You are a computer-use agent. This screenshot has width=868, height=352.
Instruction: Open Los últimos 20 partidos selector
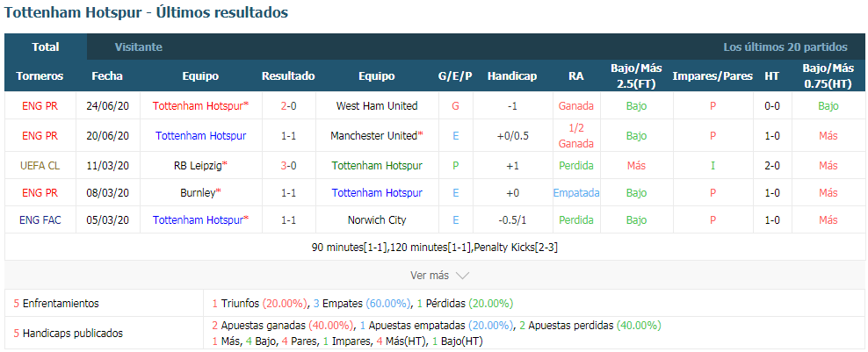[x=785, y=47]
